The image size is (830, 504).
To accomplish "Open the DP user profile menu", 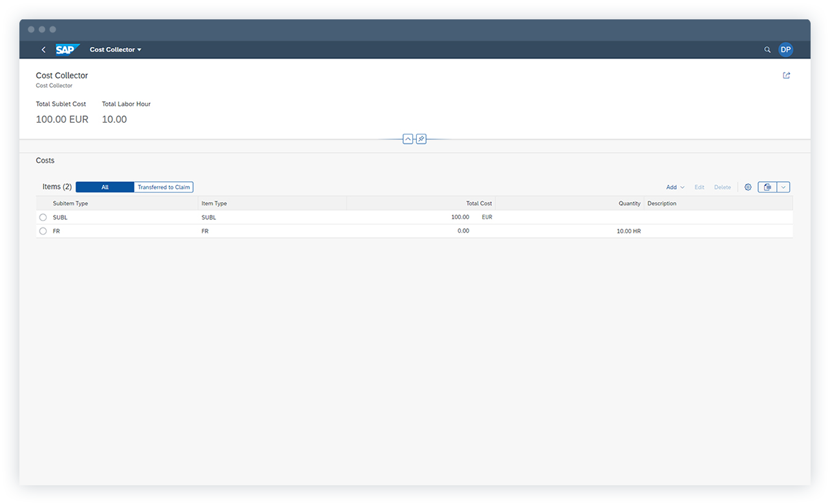I will click(x=785, y=50).
